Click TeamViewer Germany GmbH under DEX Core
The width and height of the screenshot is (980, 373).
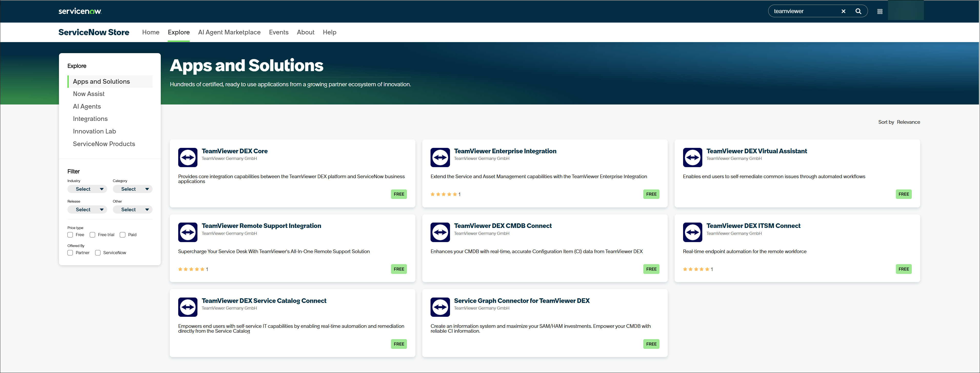click(x=229, y=159)
